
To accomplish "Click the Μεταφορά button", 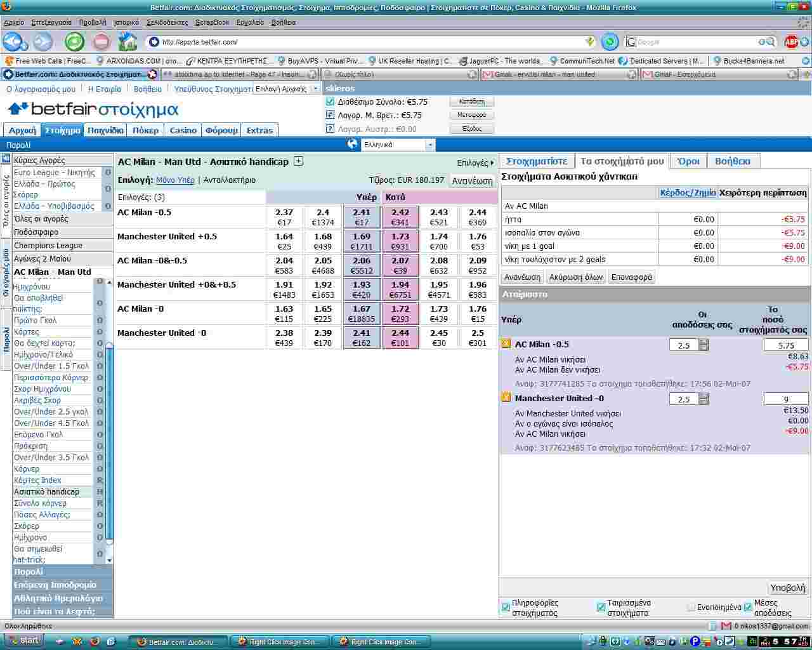I will coord(471,115).
